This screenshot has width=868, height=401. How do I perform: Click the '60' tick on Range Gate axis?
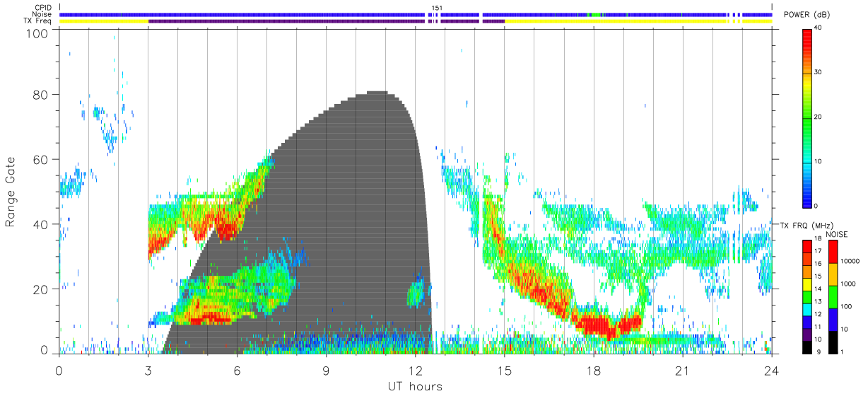click(41, 160)
